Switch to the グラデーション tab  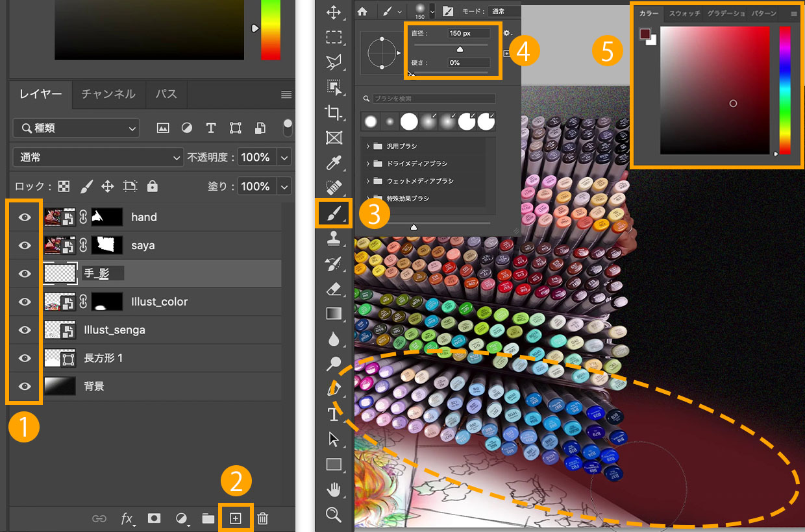coord(726,14)
